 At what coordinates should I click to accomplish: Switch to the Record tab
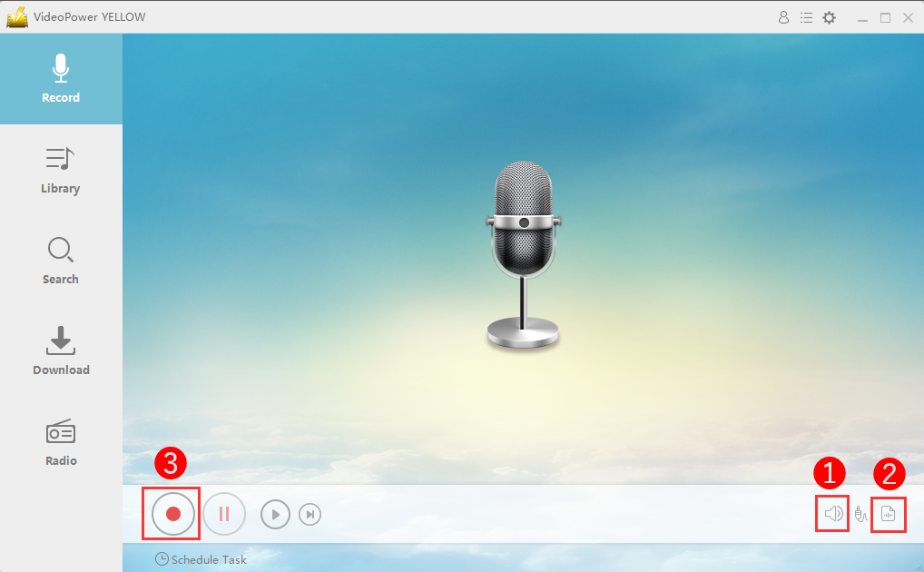tap(61, 79)
